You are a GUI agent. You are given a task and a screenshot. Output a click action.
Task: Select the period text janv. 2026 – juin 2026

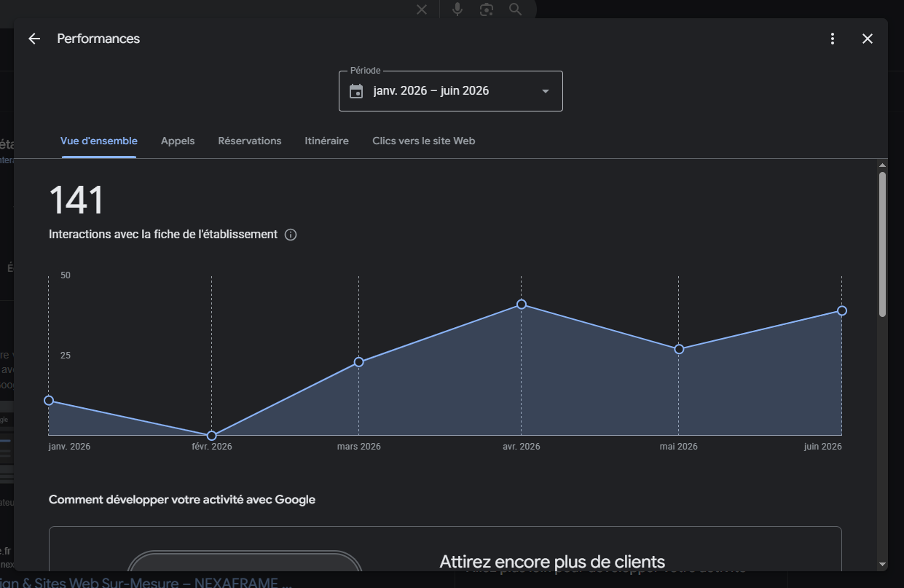coord(431,91)
